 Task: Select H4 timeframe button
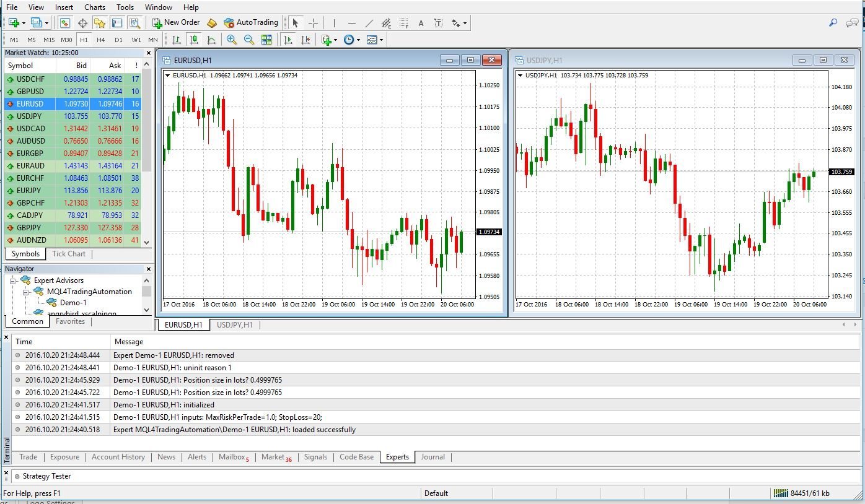[101, 40]
